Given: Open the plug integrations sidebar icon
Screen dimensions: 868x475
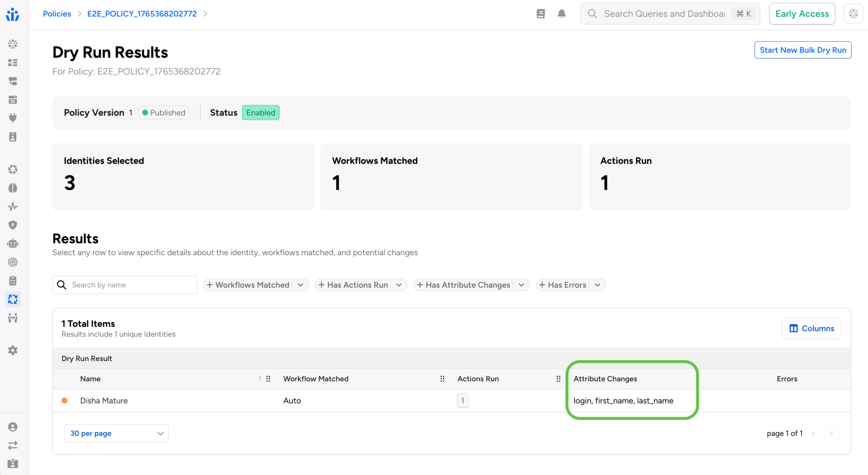Looking at the screenshot, I should pyautogui.click(x=13, y=118).
